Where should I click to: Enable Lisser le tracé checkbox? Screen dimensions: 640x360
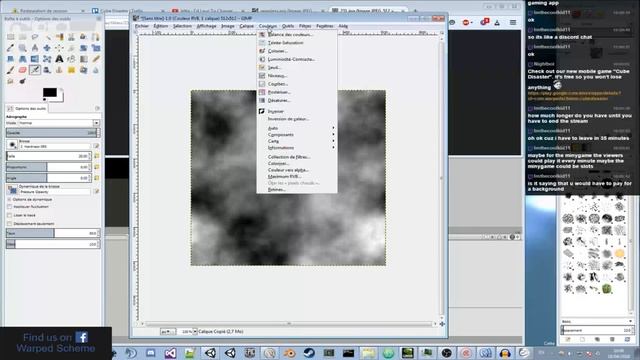9,215
